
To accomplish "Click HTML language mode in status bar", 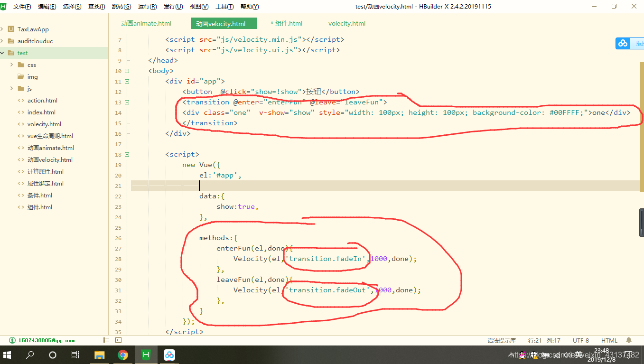I will coord(609,340).
